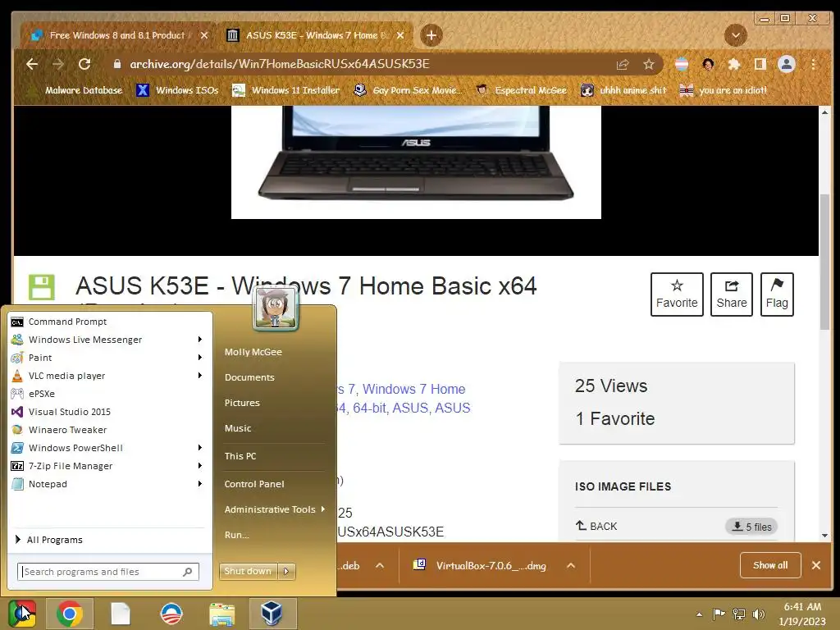Viewport: 840px width, 630px height.
Task: Expand Windows Live Messenger jump list arrow
Action: (200, 340)
